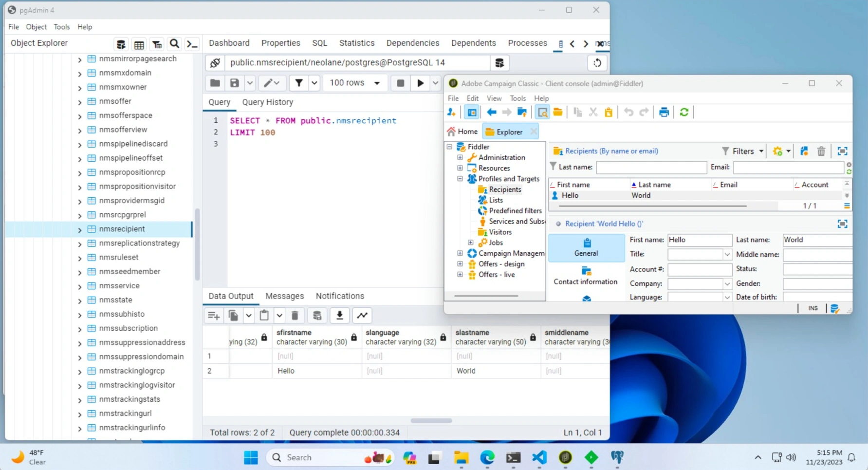
Task: Switch to the Home tab in Adobe Campaign
Action: click(462, 132)
